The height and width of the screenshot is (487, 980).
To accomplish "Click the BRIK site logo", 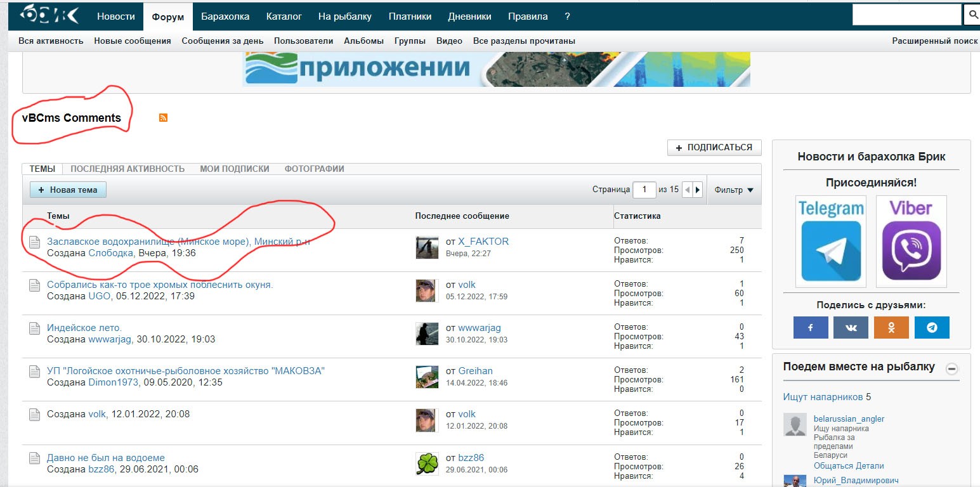I will coord(49,15).
